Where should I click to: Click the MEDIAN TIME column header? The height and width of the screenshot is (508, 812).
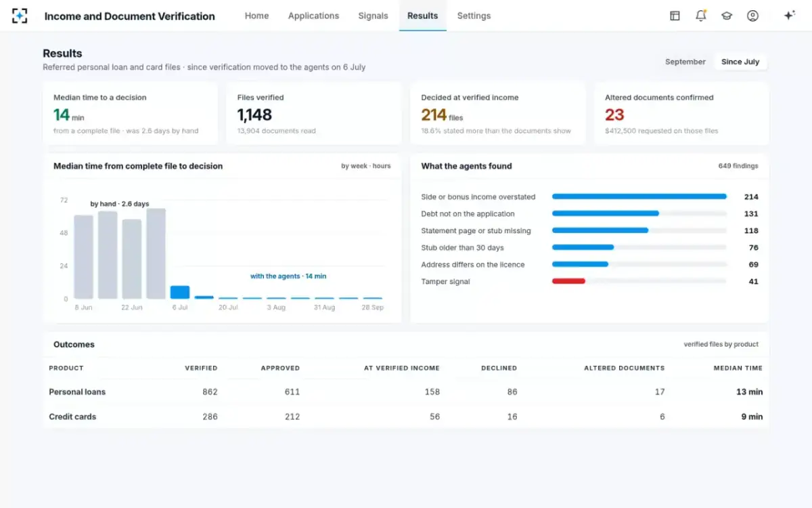[x=738, y=368]
